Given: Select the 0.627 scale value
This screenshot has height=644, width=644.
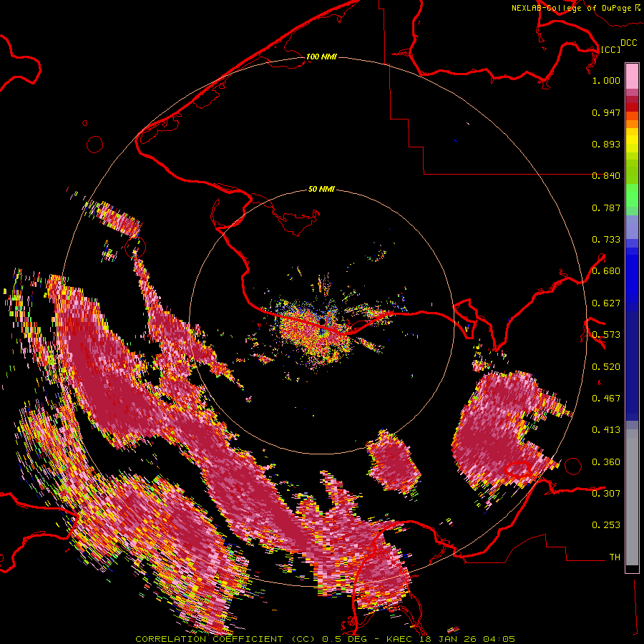Looking at the screenshot, I should tap(606, 303).
